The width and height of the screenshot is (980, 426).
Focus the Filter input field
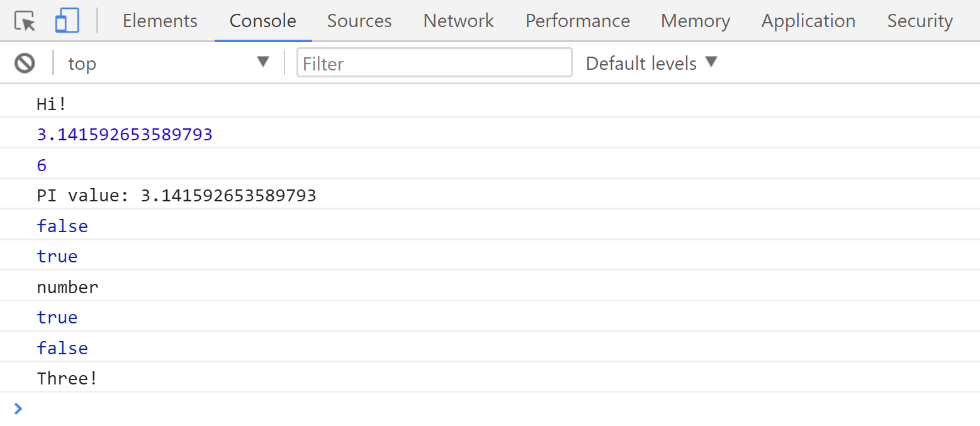(x=434, y=63)
